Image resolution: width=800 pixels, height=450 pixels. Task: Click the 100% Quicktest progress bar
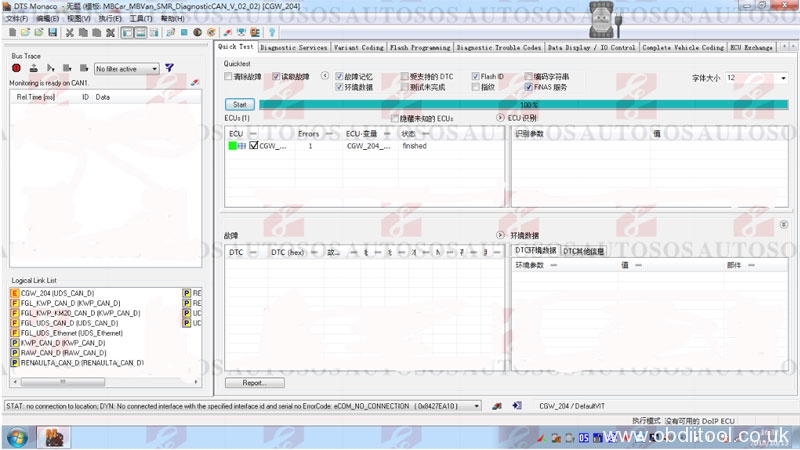click(x=523, y=105)
